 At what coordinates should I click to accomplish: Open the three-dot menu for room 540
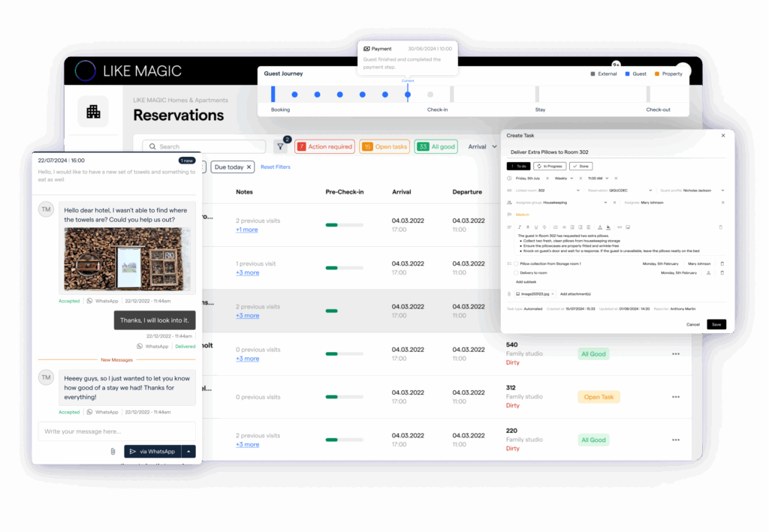click(676, 353)
